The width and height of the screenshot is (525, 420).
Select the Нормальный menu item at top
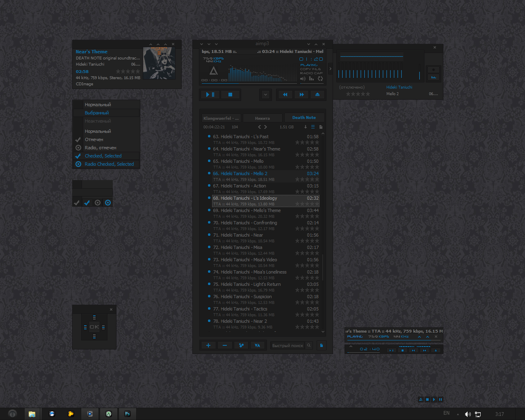106,105
